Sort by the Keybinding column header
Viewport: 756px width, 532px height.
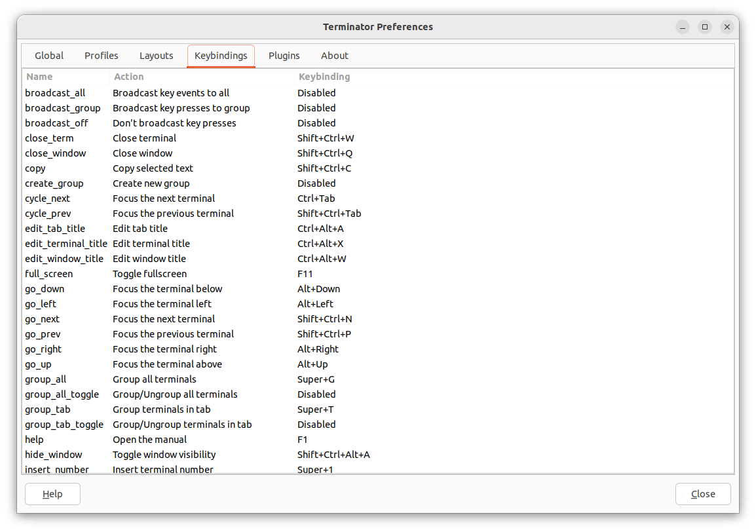[x=324, y=77]
